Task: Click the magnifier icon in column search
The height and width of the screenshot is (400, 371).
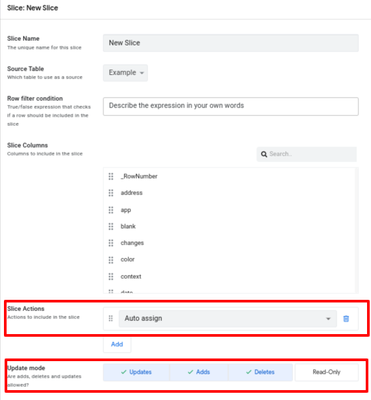Action: (264, 154)
